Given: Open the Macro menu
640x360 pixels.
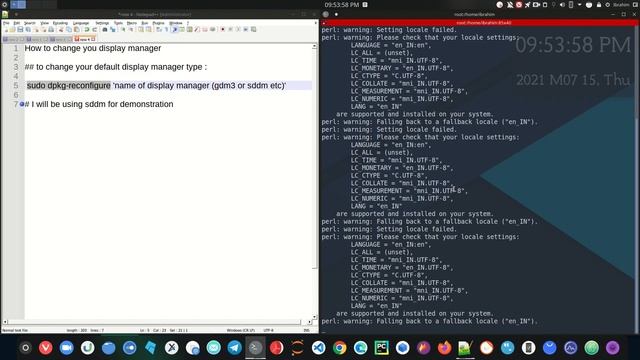Looking at the screenshot, I should (x=131, y=23).
